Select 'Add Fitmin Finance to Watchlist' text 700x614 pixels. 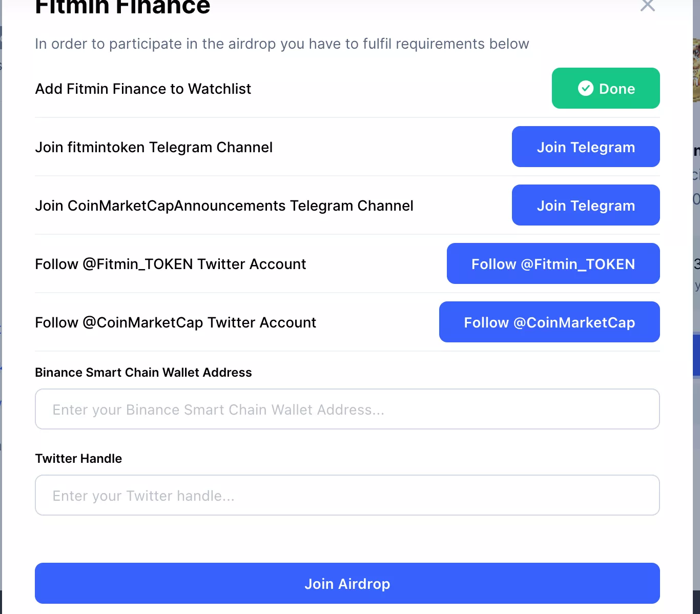coord(143,89)
